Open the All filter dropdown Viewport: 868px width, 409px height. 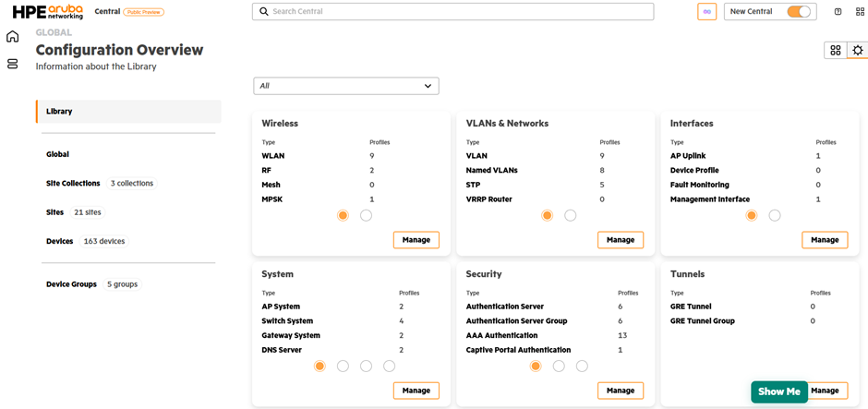point(346,86)
